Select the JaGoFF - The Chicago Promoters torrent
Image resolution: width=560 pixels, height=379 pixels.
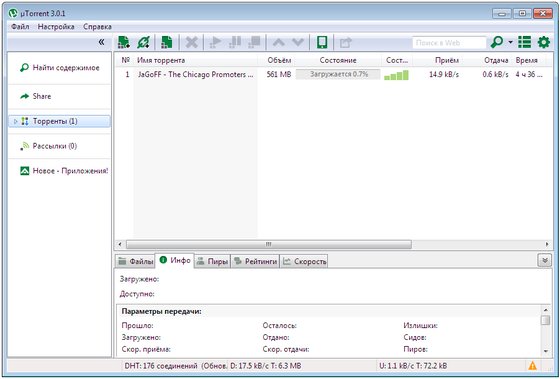coord(196,74)
